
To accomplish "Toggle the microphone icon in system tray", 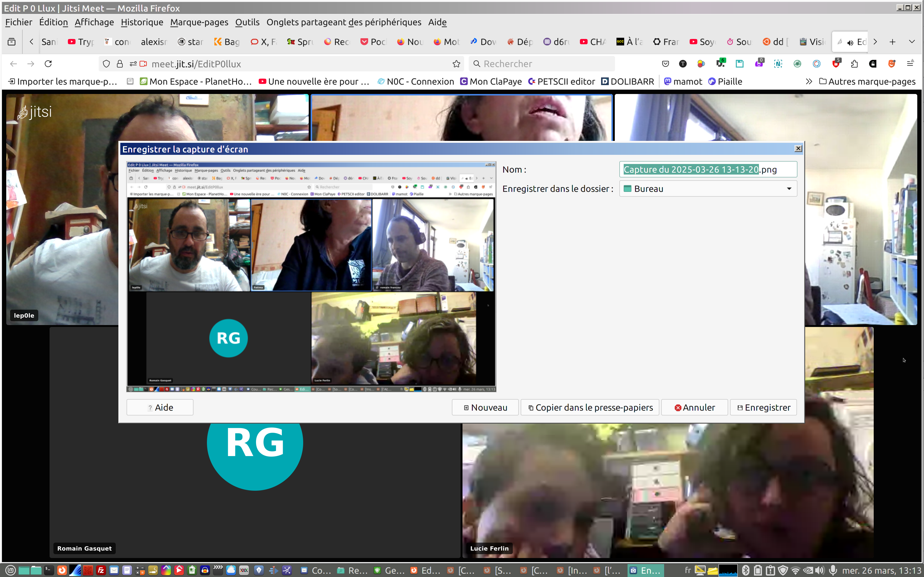I will pyautogui.click(x=834, y=570).
